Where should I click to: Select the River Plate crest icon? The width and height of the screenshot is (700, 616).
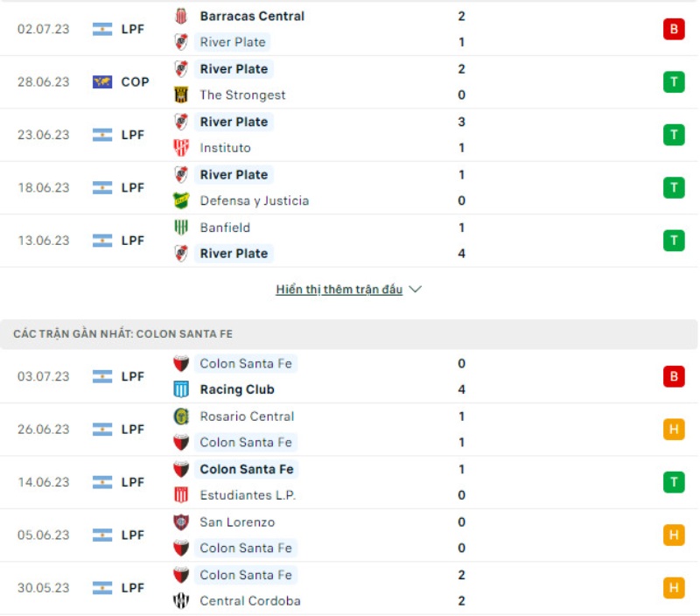coord(182,42)
